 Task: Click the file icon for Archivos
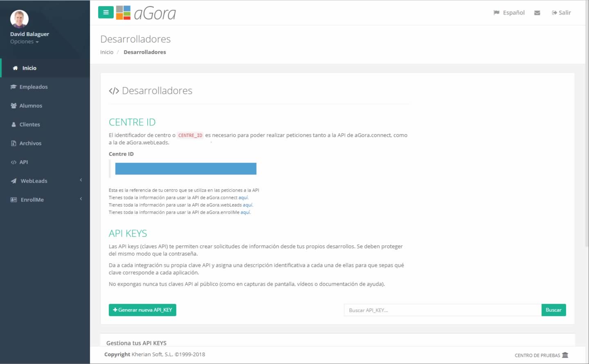[x=13, y=143]
